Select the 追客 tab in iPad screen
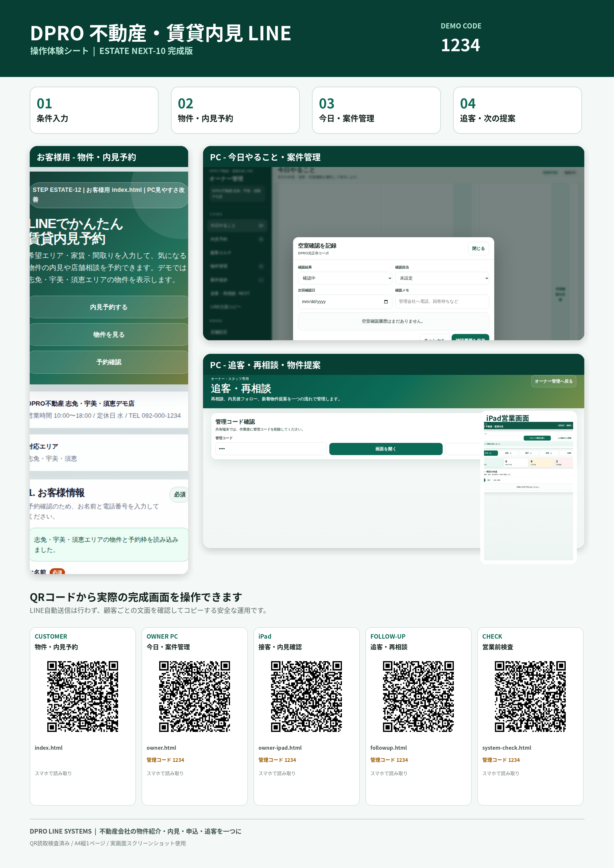 [508, 453]
